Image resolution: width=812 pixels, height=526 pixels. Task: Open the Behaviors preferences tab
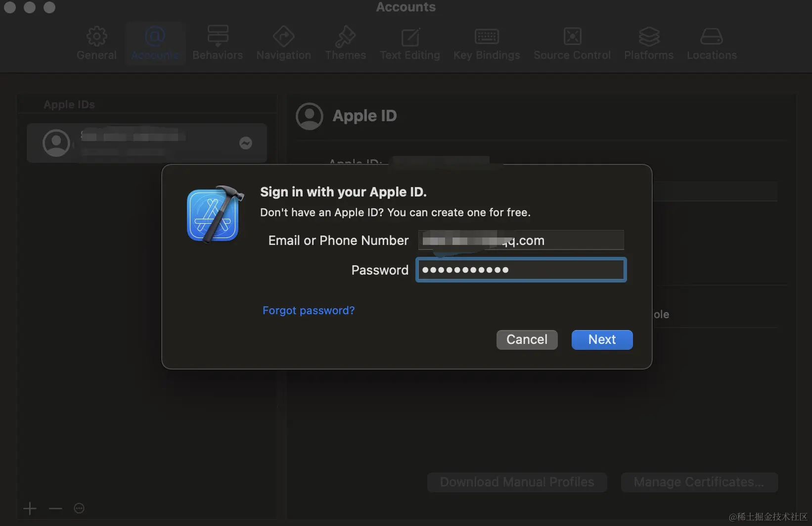218,44
